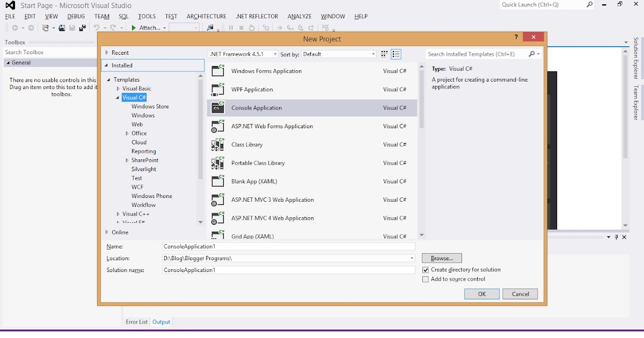Click the Save All toolbar icon
Image resolution: width=644 pixels, height=338 pixels.
83,28
